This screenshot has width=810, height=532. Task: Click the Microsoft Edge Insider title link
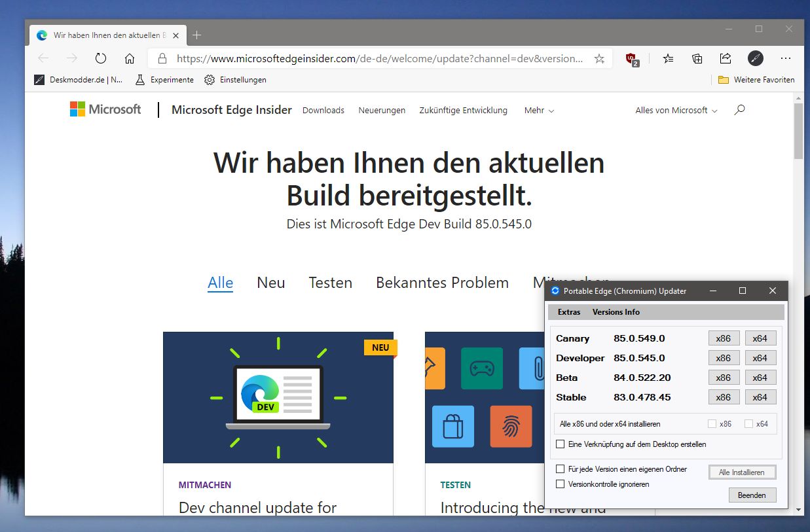(x=232, y=110)
